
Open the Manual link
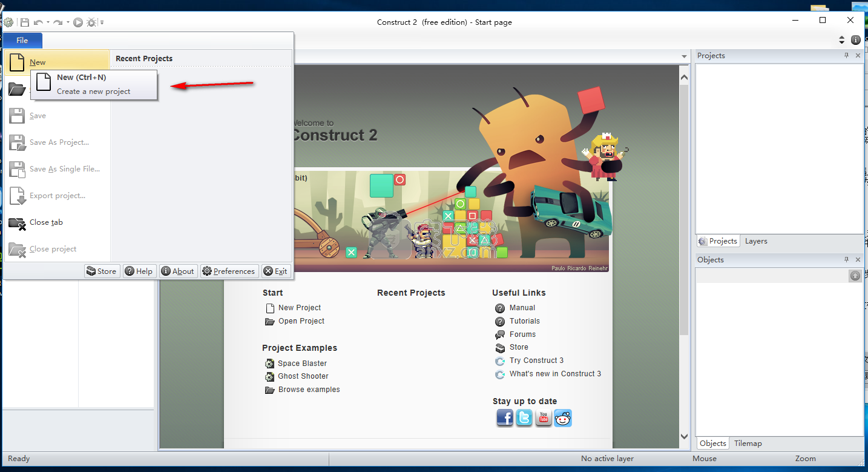click(x=522, y=308)
